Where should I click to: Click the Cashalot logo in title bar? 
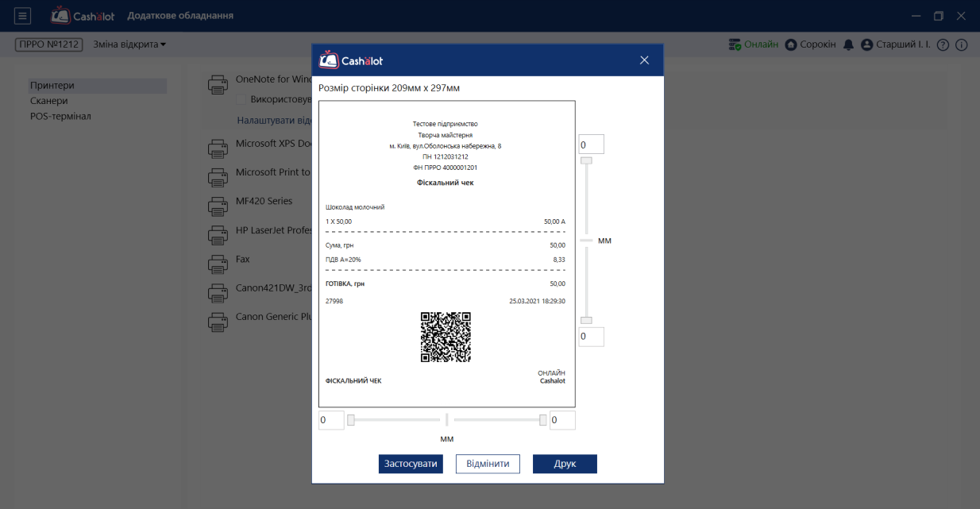83,16
